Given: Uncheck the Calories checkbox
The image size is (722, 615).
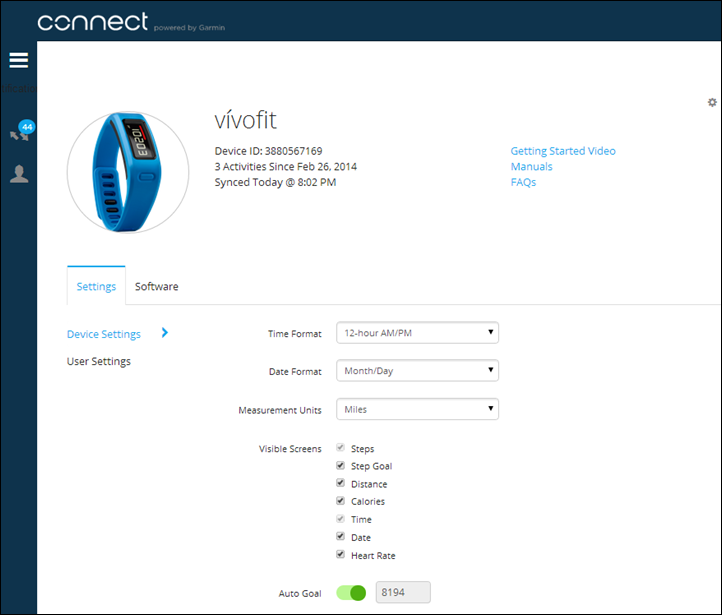Looking at the screenshot, I should pyautogui.click(x=341, y=502).
